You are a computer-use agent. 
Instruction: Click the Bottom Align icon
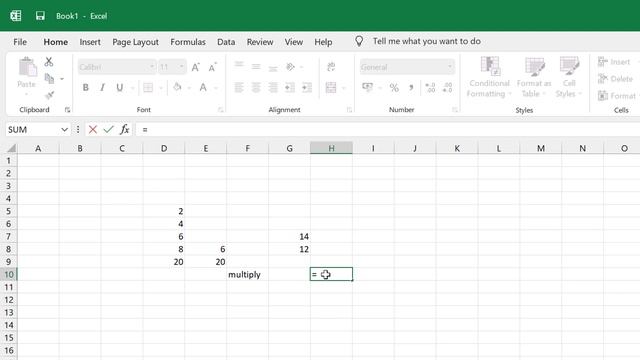point(273,68)
